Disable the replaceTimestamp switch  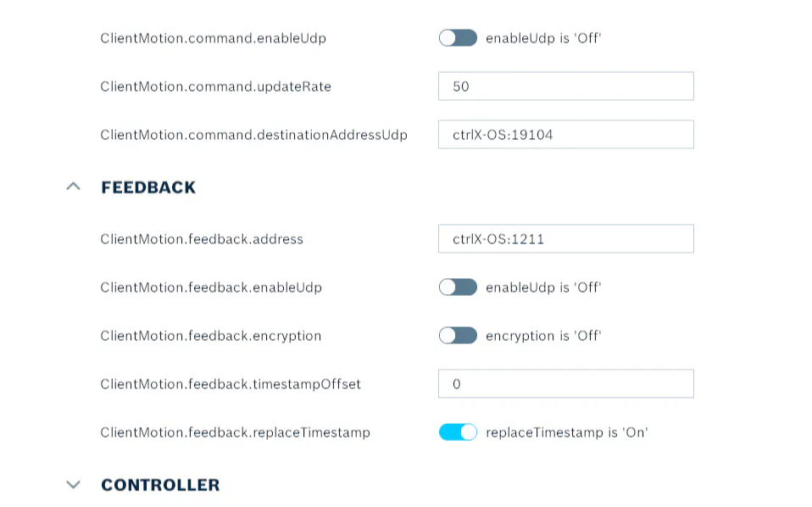(458, 432)
